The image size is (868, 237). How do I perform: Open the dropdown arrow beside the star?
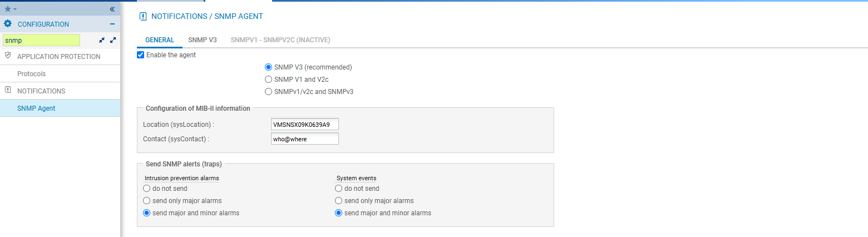coord(15,9)
